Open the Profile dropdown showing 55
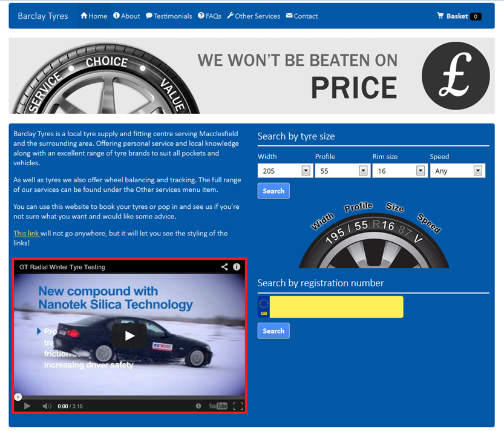 click(342, 171)
